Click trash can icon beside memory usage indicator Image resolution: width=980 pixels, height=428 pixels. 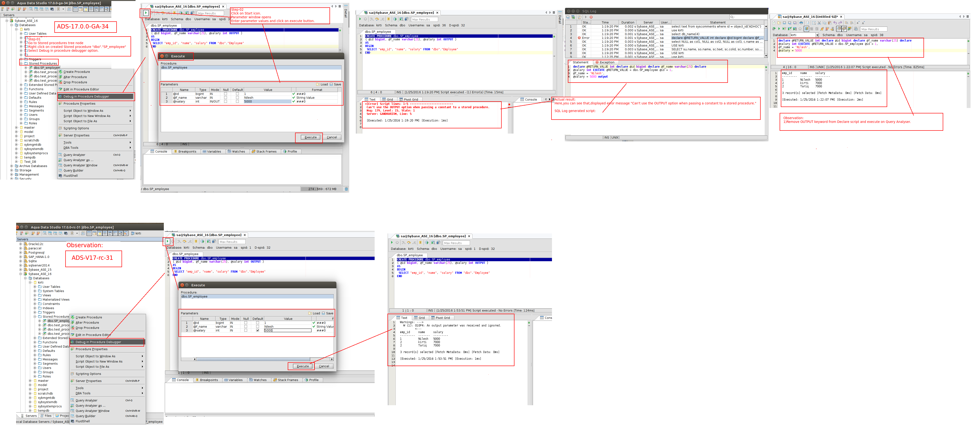[346, 189]
